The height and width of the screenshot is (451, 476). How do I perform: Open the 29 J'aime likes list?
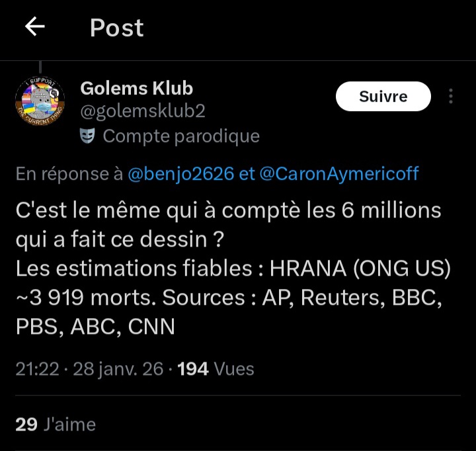[56, 424]
